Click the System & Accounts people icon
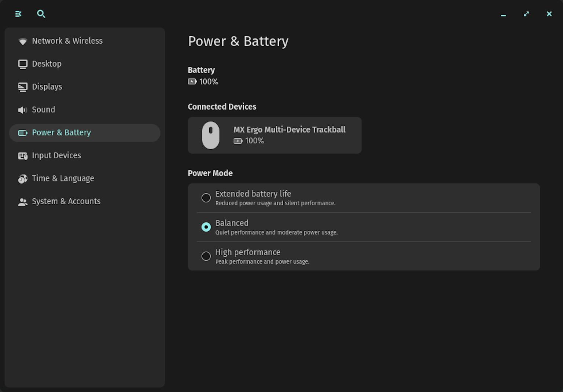The image size is (563, 392). tap(23, 201)
